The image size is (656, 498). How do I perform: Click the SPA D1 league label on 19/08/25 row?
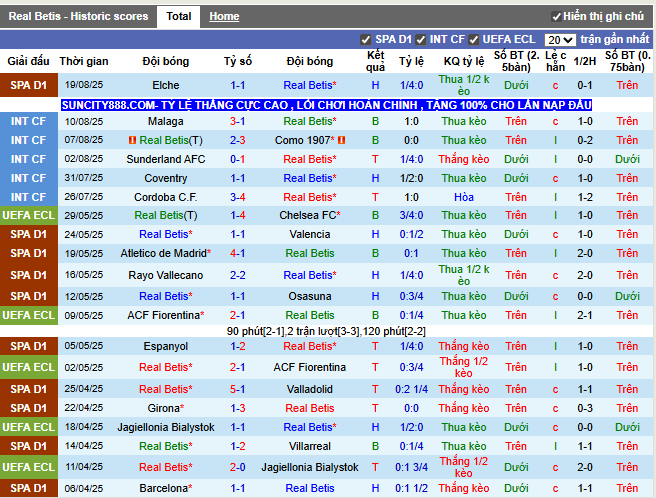(x=28, y=85)
